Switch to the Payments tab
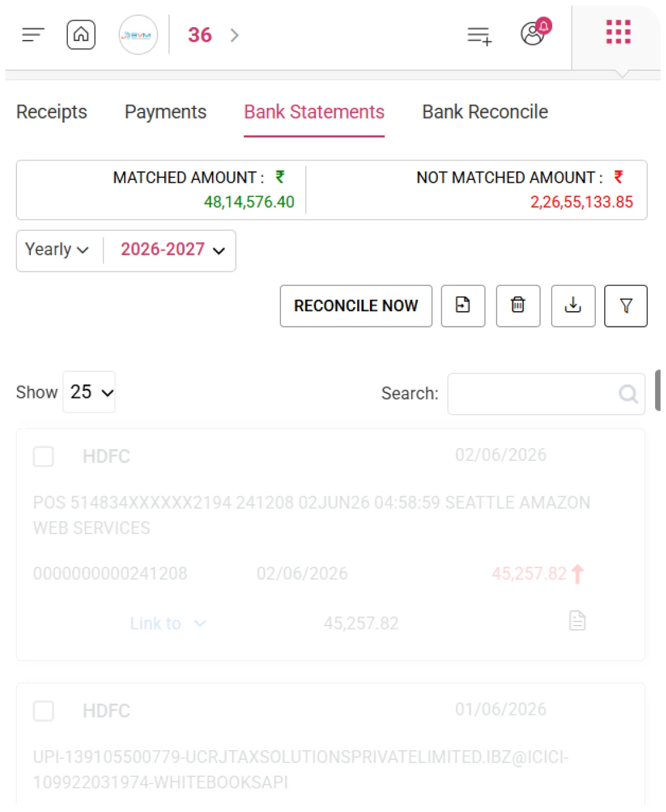 point(165,112)
